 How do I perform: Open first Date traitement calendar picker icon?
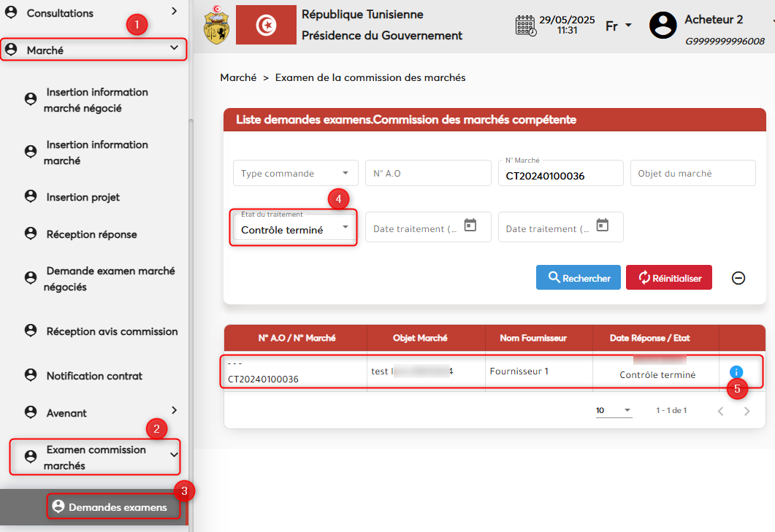(x=470, y=225)
